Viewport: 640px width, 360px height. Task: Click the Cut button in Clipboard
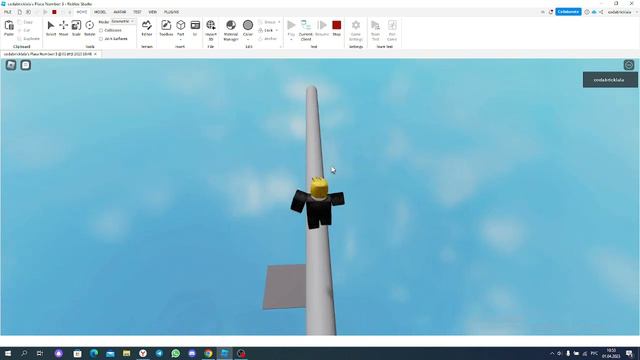[x=24, y=30]
